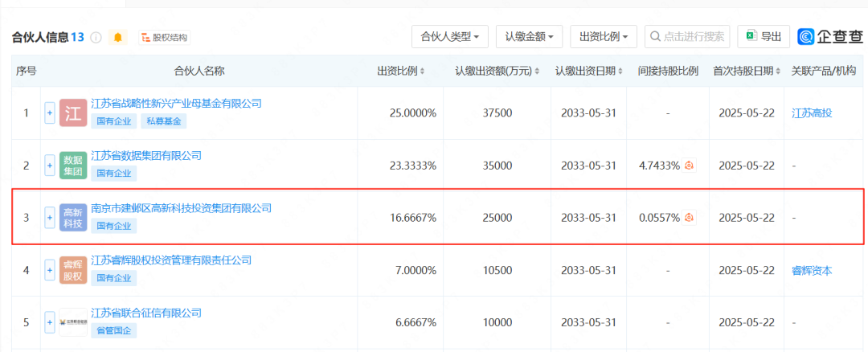Open the 认缴金额 dropdown filter
This screenshot has height=352, width=868.
[530, 36]
